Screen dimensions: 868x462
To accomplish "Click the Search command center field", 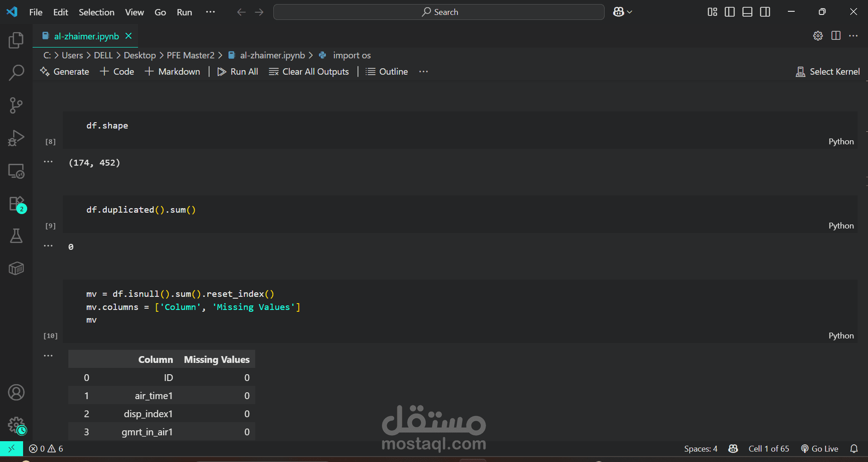I will (x=439, y=12).
